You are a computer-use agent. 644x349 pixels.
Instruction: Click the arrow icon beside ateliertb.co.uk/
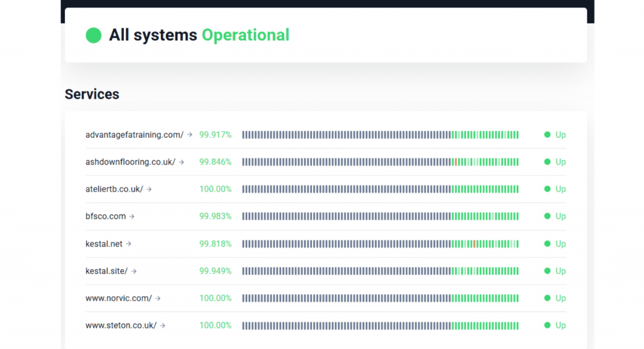pos(149,189)
